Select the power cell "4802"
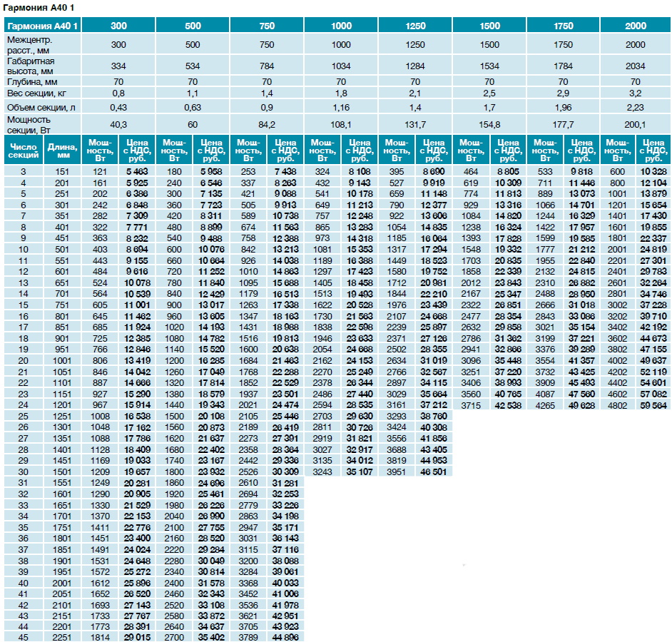This screenshot has width=672, height=642. pos(617,405)
